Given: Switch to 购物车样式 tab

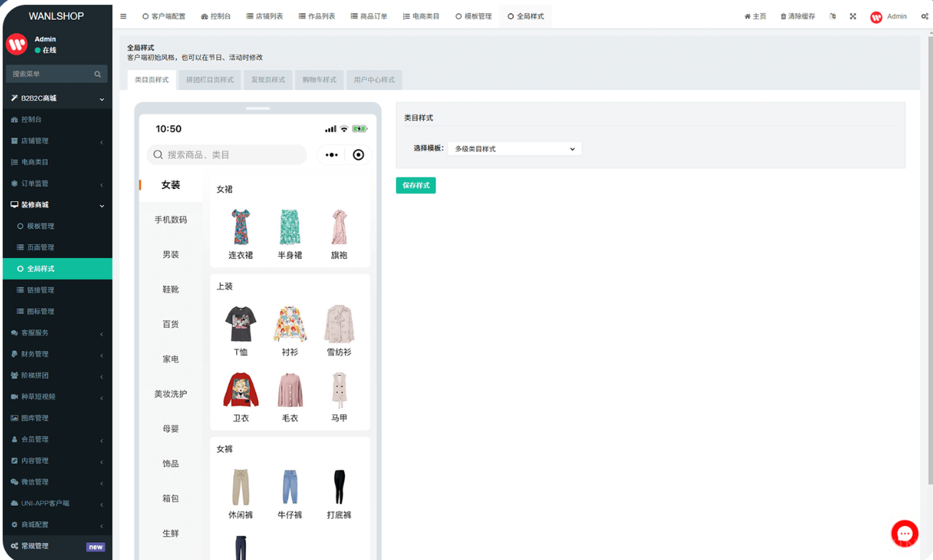Looking at the screenshot, I should pos(319,80).
